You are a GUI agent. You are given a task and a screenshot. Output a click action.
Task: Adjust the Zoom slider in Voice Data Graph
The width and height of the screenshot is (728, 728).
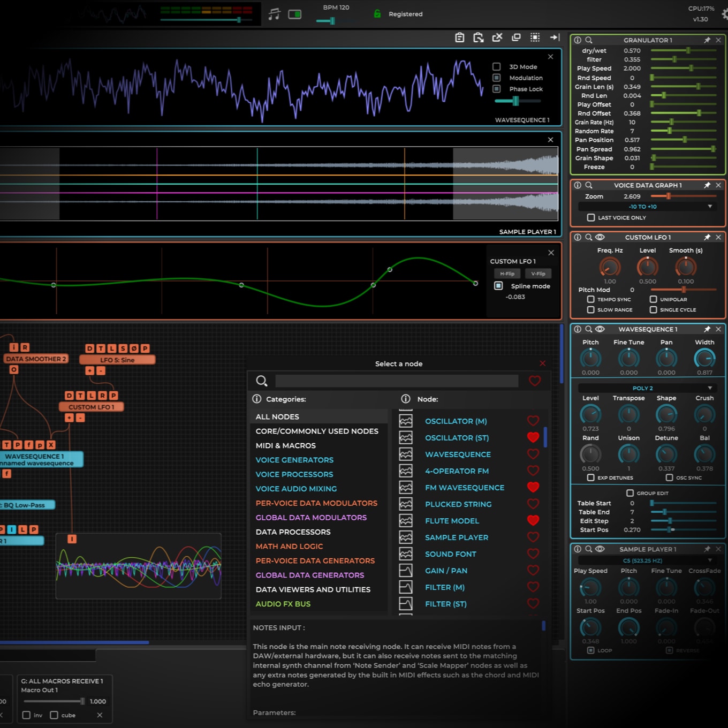684,196
